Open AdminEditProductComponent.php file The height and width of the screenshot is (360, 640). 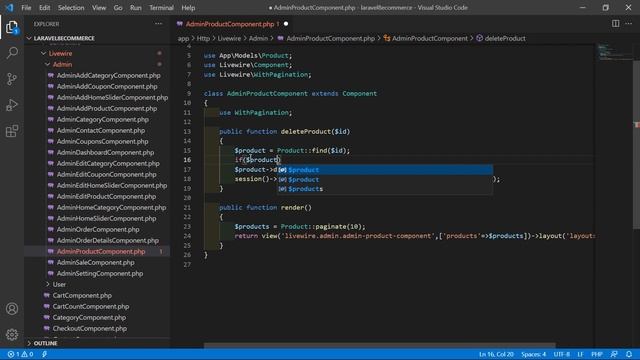106,196
